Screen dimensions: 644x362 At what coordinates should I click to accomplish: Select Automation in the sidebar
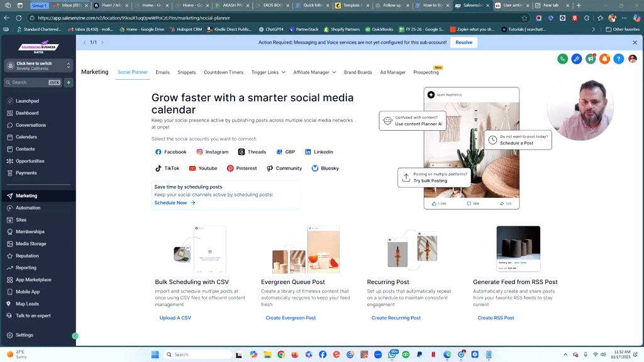(x=28, y=208)
